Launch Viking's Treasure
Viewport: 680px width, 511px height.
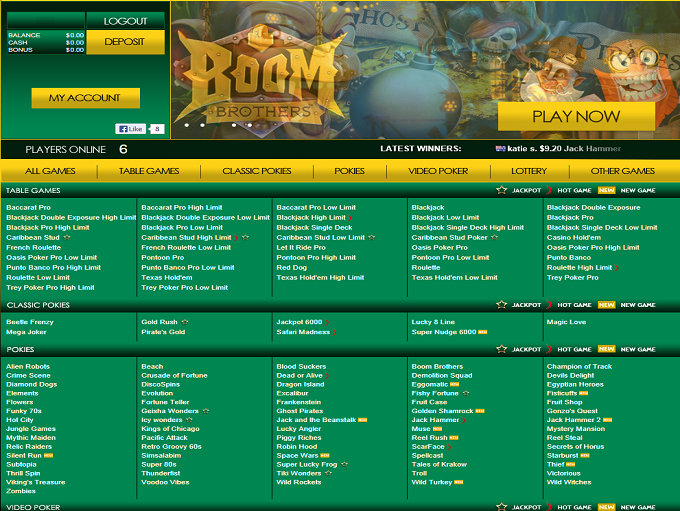point(36,482)
